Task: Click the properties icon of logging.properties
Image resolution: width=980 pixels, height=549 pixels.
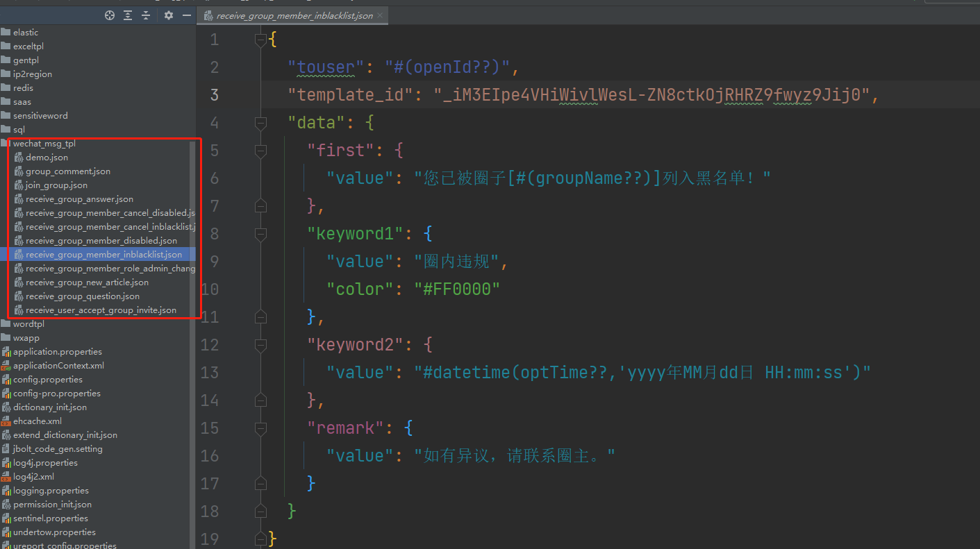Action: pyautogui.click(x=6, y=491)
